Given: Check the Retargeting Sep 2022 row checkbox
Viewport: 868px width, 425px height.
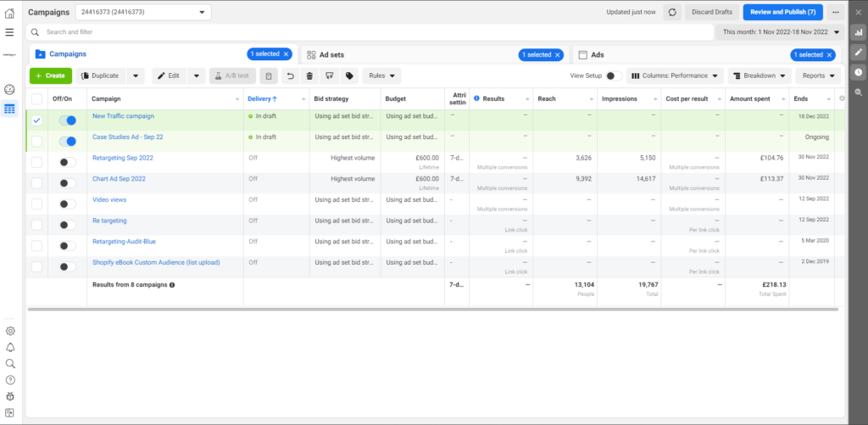Looking at the screenshot, I should (x=36, y=162).
